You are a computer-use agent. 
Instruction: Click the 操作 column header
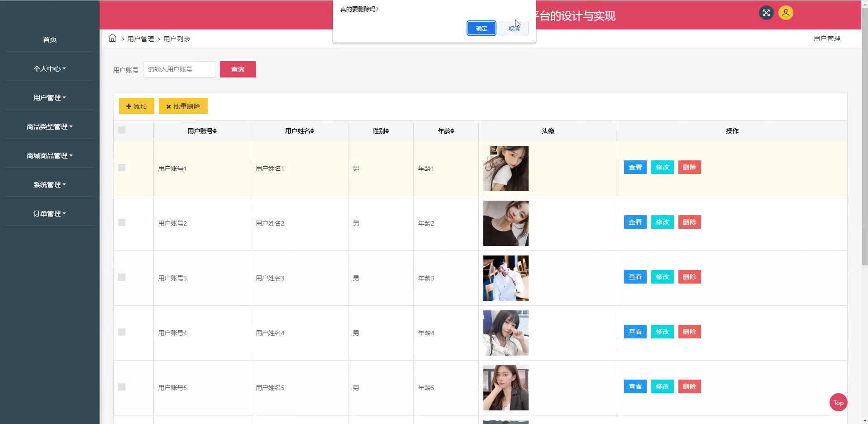click(x=732, y=131)
